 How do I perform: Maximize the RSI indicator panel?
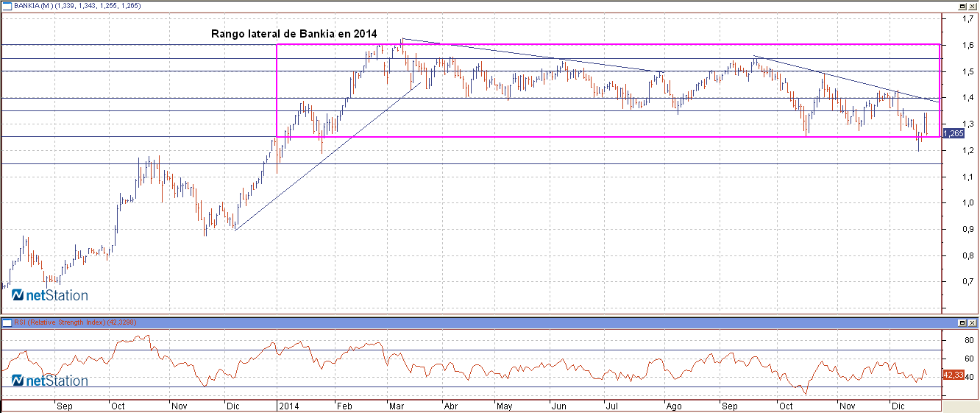(x=962, y=322)
